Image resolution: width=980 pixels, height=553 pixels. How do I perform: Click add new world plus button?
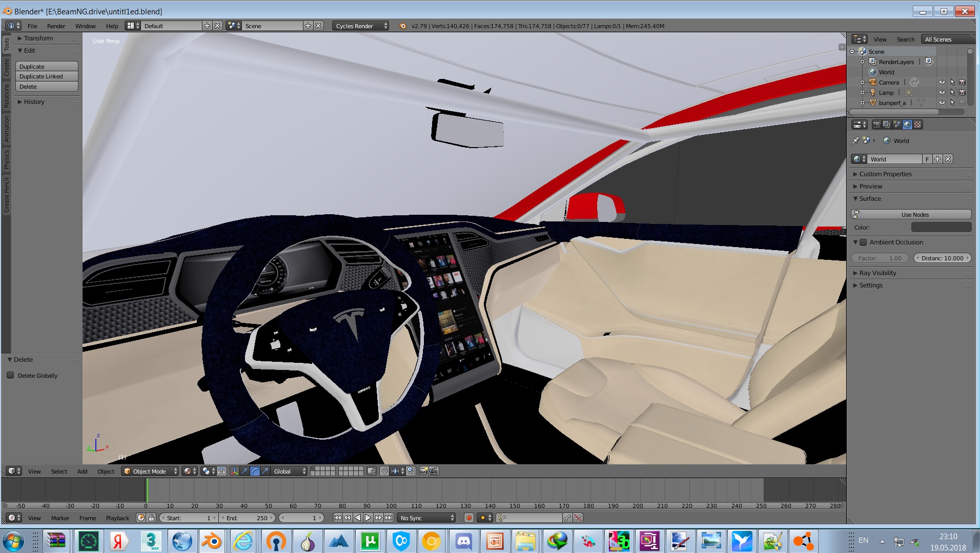click(937, 159)
